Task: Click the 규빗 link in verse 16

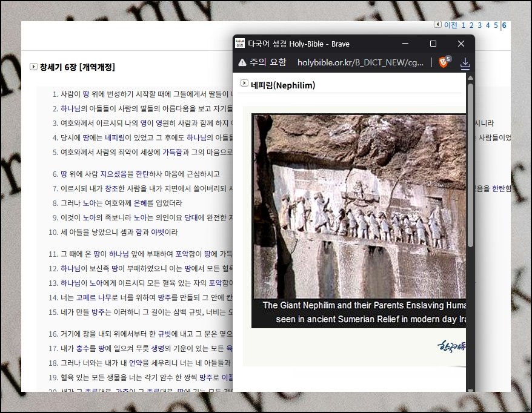Action: [164, 334]
